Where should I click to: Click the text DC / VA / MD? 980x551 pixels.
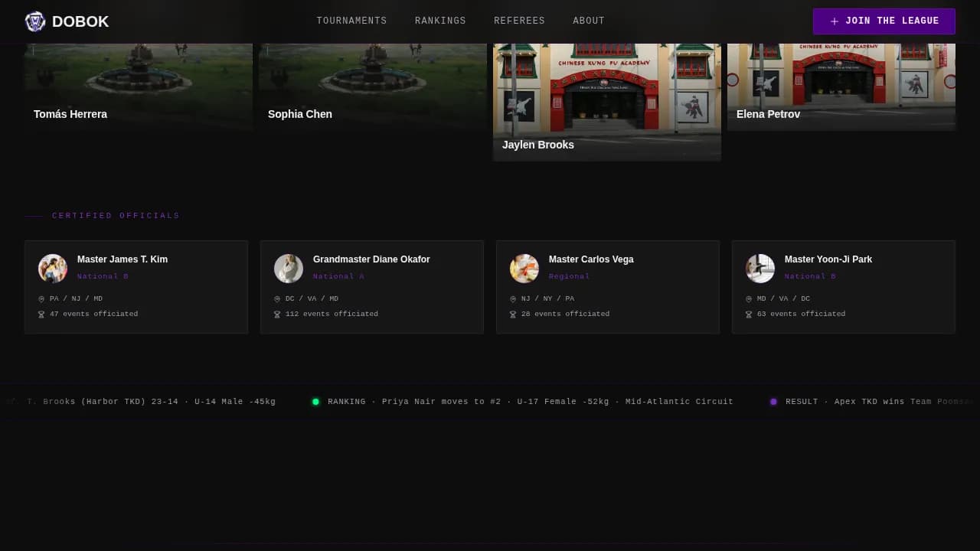(x=312, y=298)
